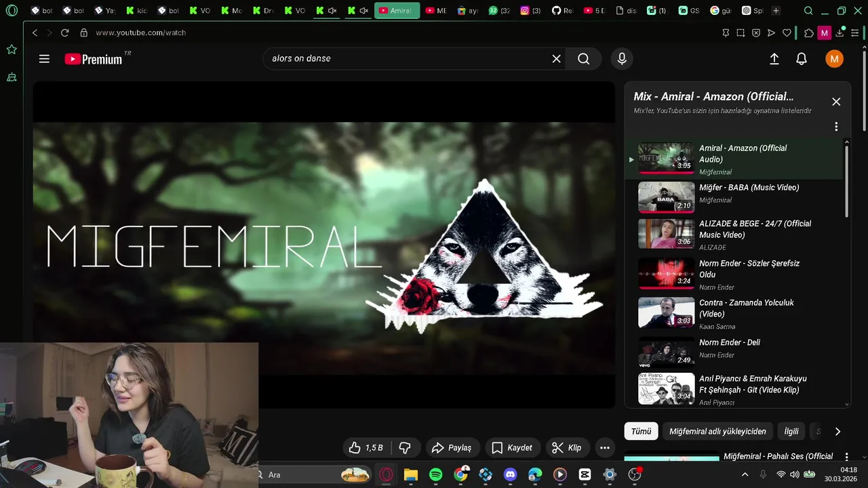Open Miğfemiral - Pahalı Ses recommended video
The height and width of the screenshot is (488, 868).
pos(778,456)
